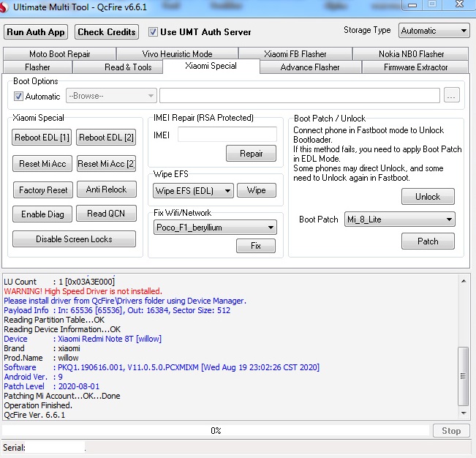
Task: Click the Payload Info log line
Action: [117, 310]
